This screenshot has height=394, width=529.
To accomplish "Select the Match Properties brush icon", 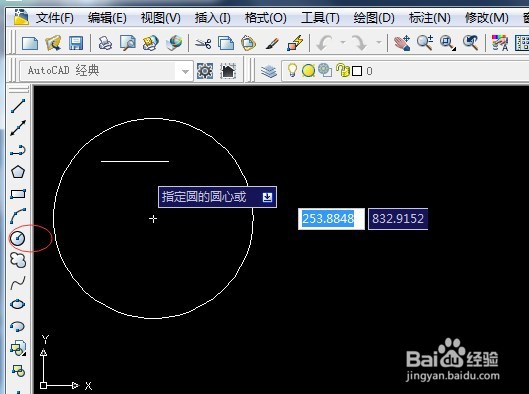I will [272, 44].
